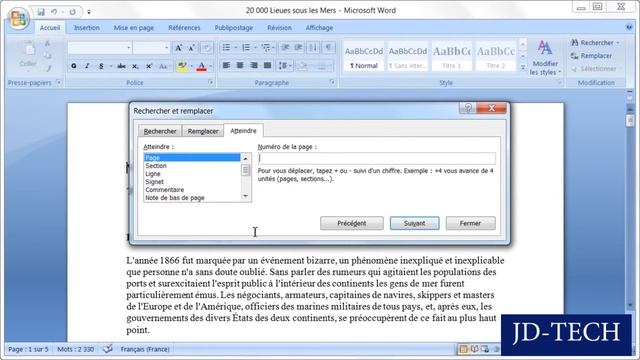Clear formatting with the eraser icon
This screenshot has height=360, width=640.
[207, 48]
